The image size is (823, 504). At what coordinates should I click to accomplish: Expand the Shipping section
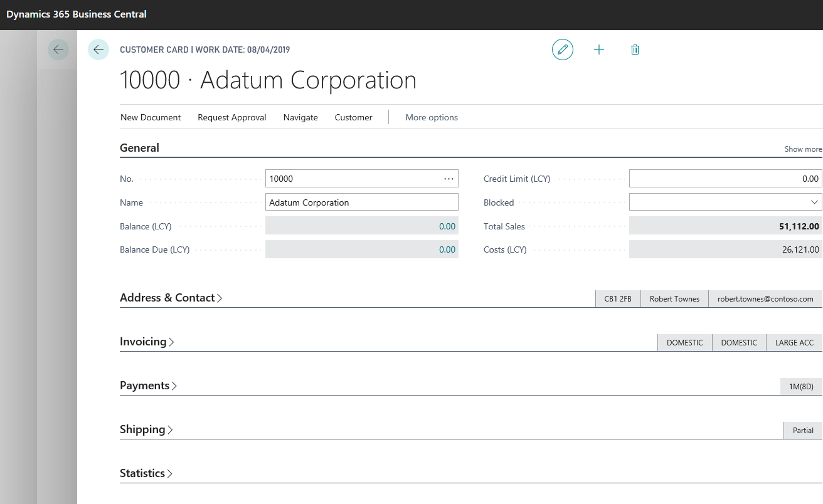[146, 429]
